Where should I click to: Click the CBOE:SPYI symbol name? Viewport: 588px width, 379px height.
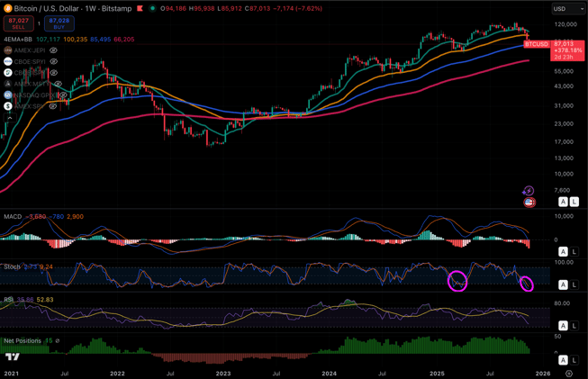(30, 61)
